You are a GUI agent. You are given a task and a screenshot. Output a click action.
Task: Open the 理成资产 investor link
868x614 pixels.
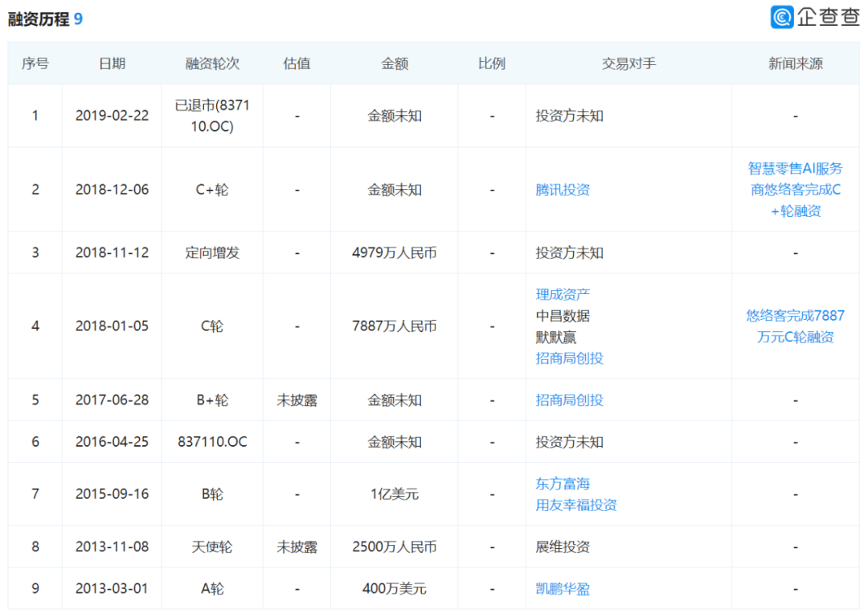[x=563, y=294]
